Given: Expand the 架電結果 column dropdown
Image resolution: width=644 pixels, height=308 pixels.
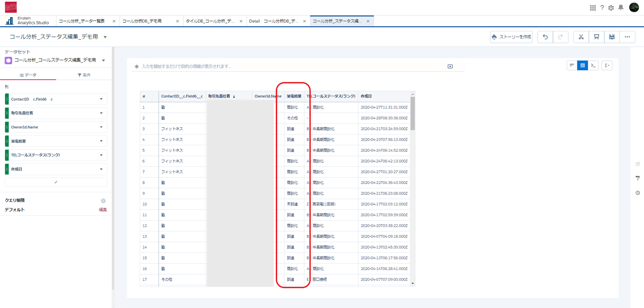Looking at the screenshot, I should click(101, 141).
